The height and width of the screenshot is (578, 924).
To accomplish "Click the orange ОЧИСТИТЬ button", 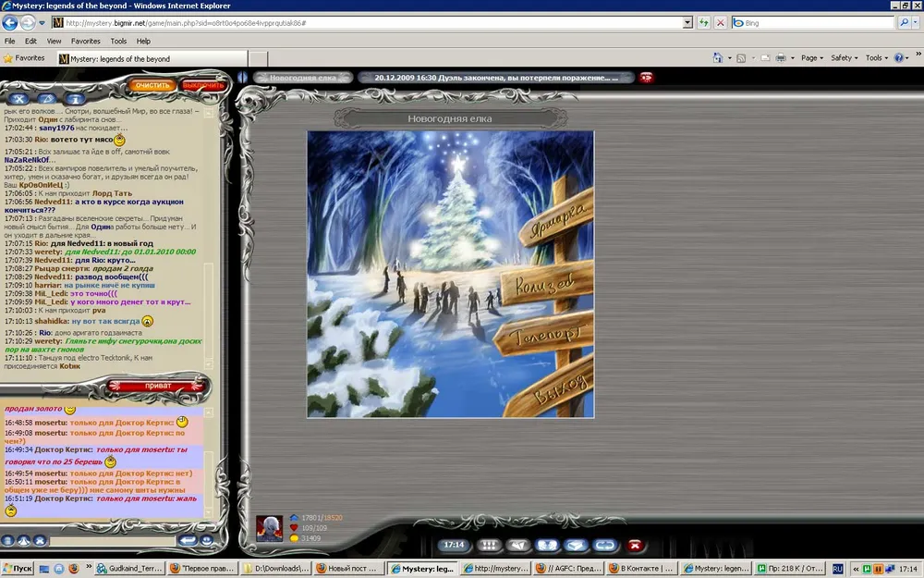I will pos(152,85).
